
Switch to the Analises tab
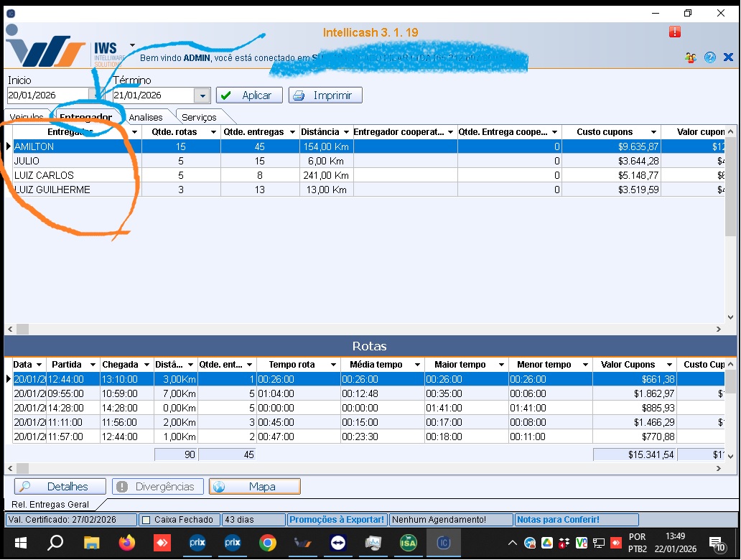pos(146,117)
